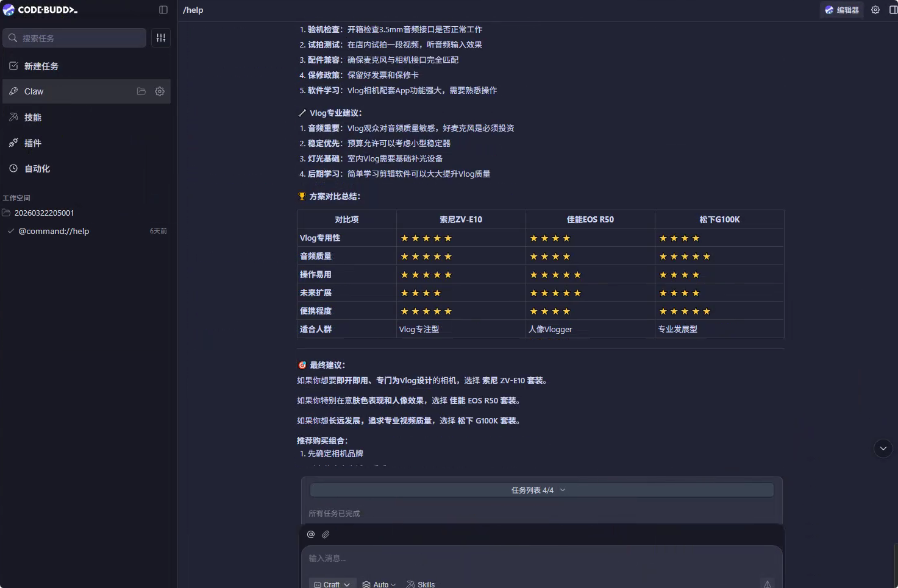Open the task filter sliders button
This screenshot has width=898, height=588.
tap(161, 38)
